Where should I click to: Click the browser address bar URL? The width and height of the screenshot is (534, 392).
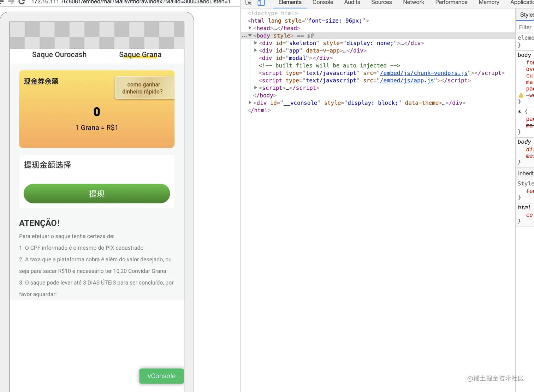pyautogui.click(x=131, y=2)
